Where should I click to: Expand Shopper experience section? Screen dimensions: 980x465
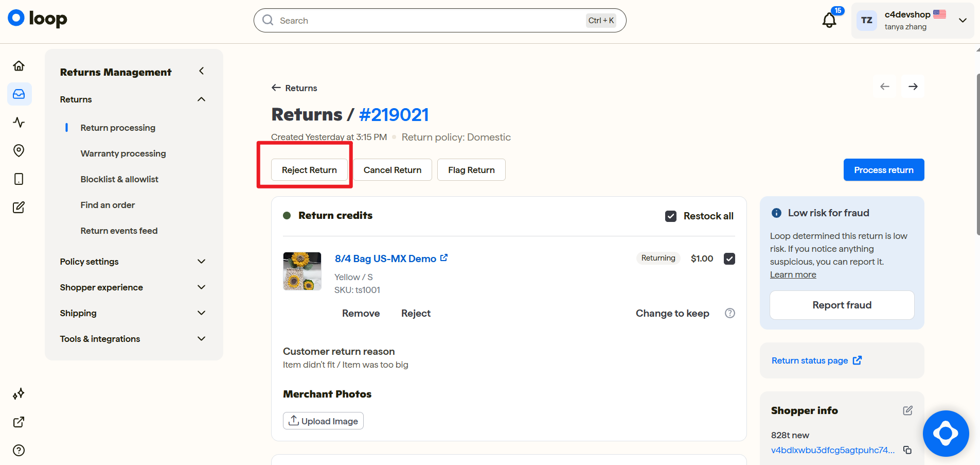(202, 287)
